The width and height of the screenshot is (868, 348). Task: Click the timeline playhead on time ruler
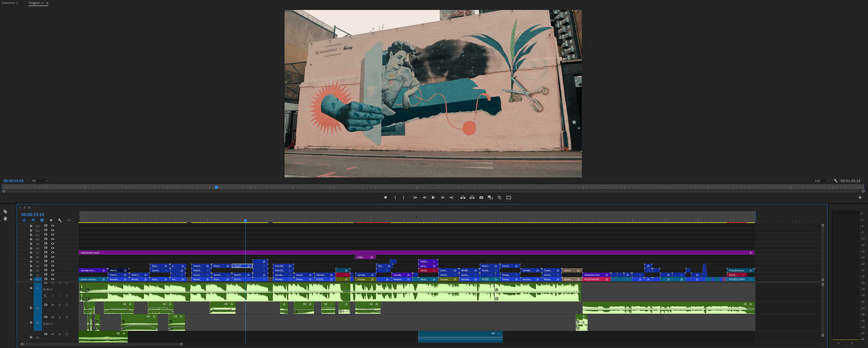245,220
